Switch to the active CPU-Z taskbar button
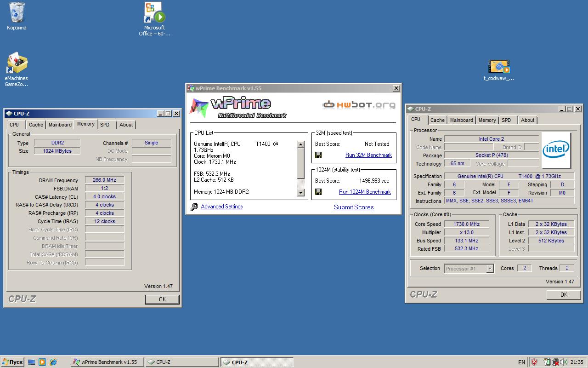588x368 pixels. click(257, 362)
